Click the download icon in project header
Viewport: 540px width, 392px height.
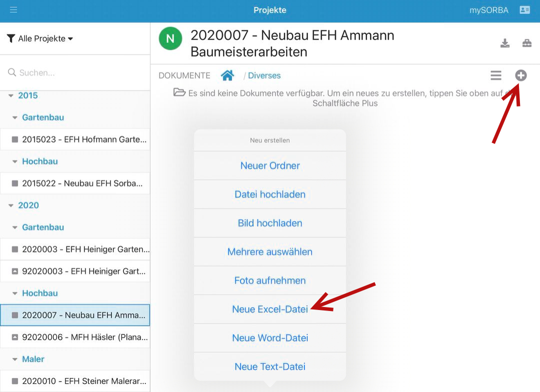point(505,43)
